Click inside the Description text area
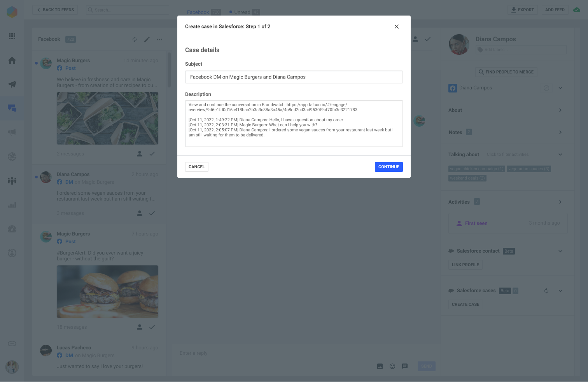This screenshot has height=382, width=588. click(294, 124)
